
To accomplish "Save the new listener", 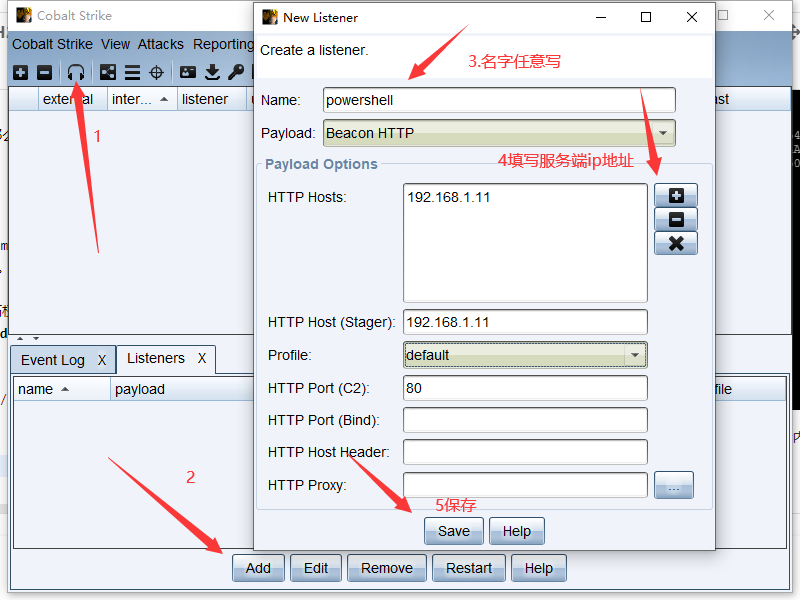I will (x=454, y=531).
